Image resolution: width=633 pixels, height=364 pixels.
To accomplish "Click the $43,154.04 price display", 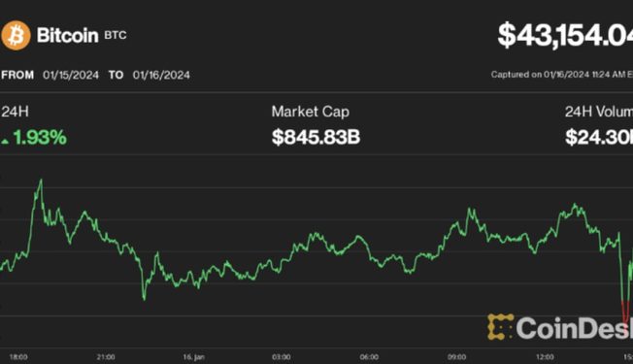I will point(565,35).
